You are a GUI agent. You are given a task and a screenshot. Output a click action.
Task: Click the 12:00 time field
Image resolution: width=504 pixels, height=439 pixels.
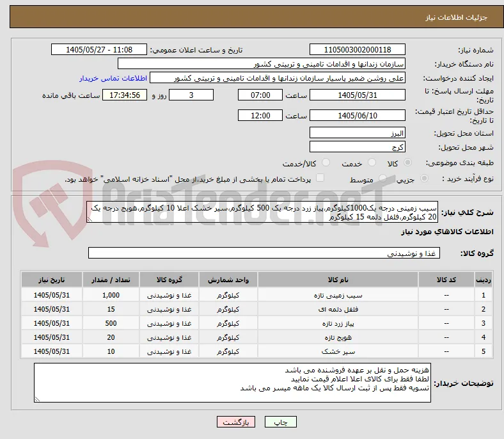tap(260, 115)
